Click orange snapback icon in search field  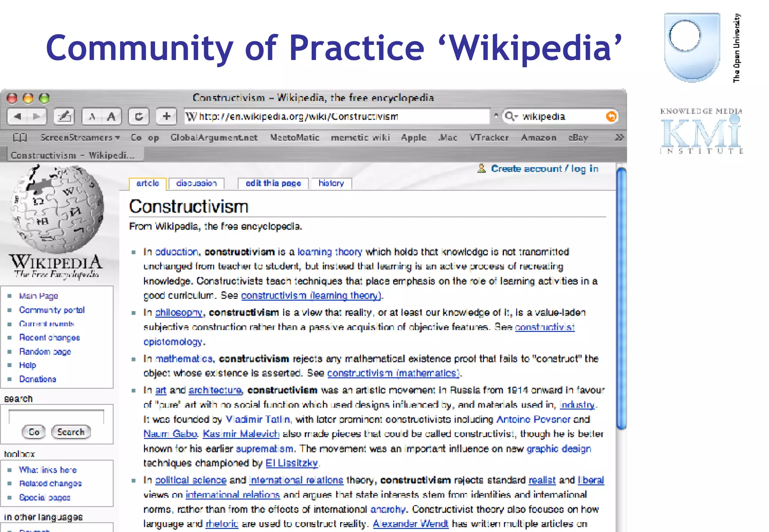pyautogui.click(x=611, y=117)
